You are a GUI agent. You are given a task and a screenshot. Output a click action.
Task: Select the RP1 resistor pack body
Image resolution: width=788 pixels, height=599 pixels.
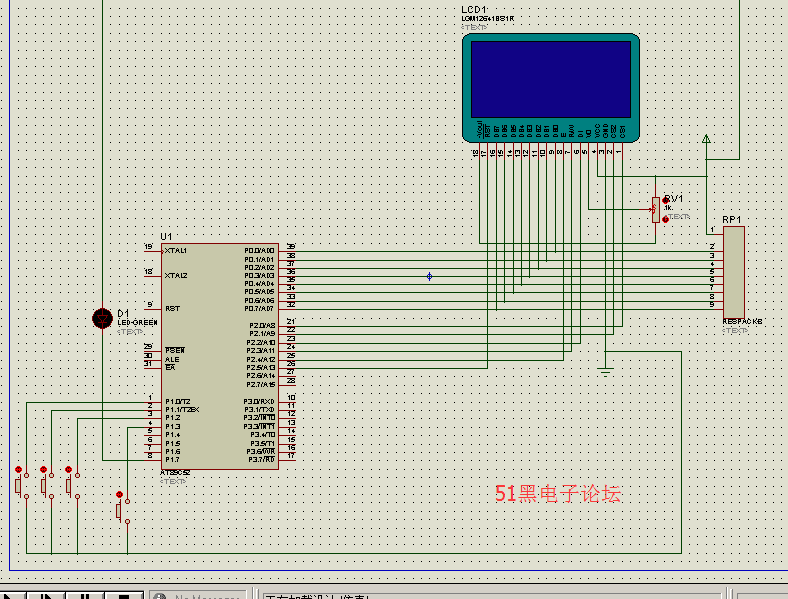(x=734, y=272)
